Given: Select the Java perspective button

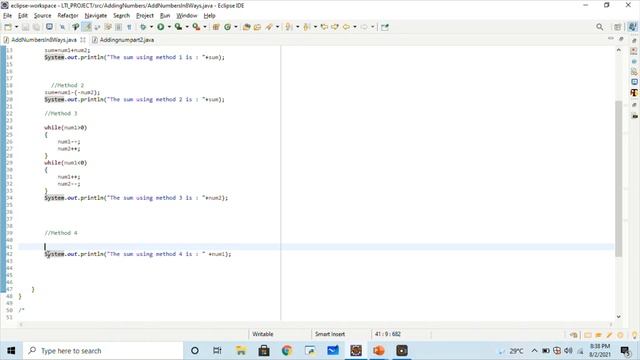Looking at the screenshot, I should coord(633,27).
